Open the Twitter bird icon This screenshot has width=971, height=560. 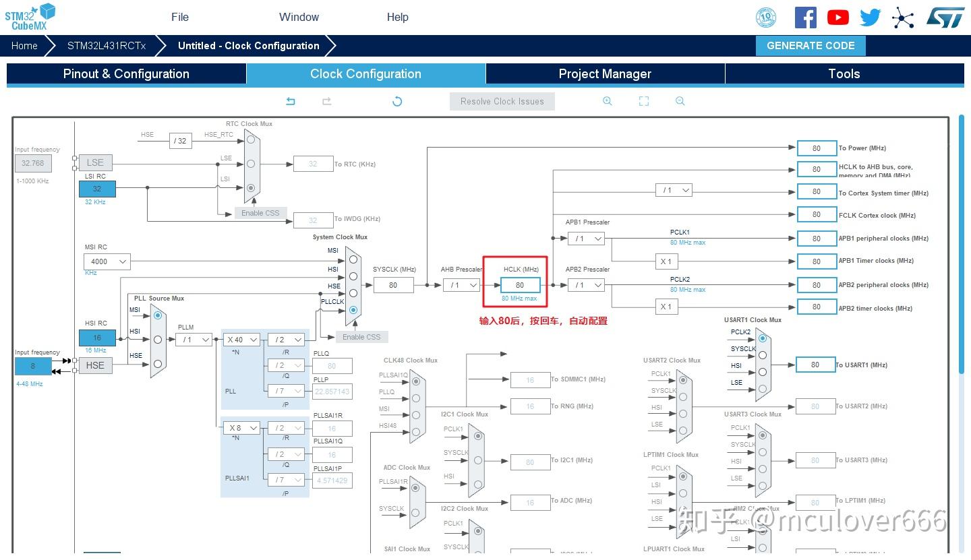click(870, 18)
